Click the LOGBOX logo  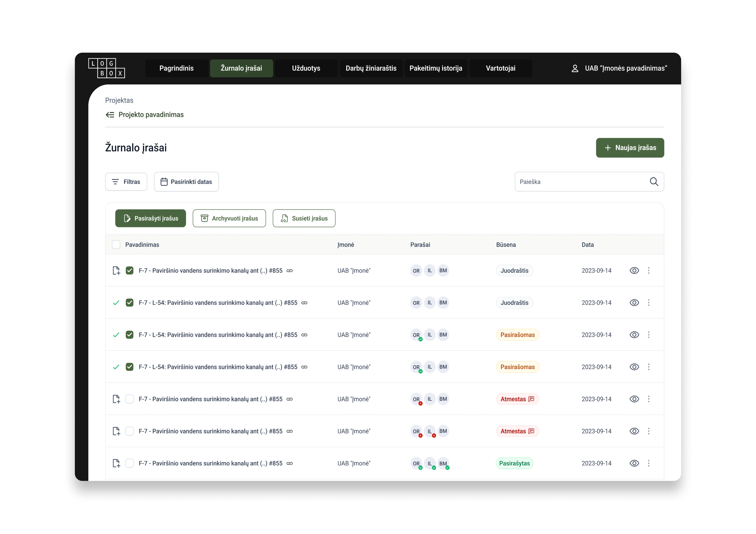[107, 68]
